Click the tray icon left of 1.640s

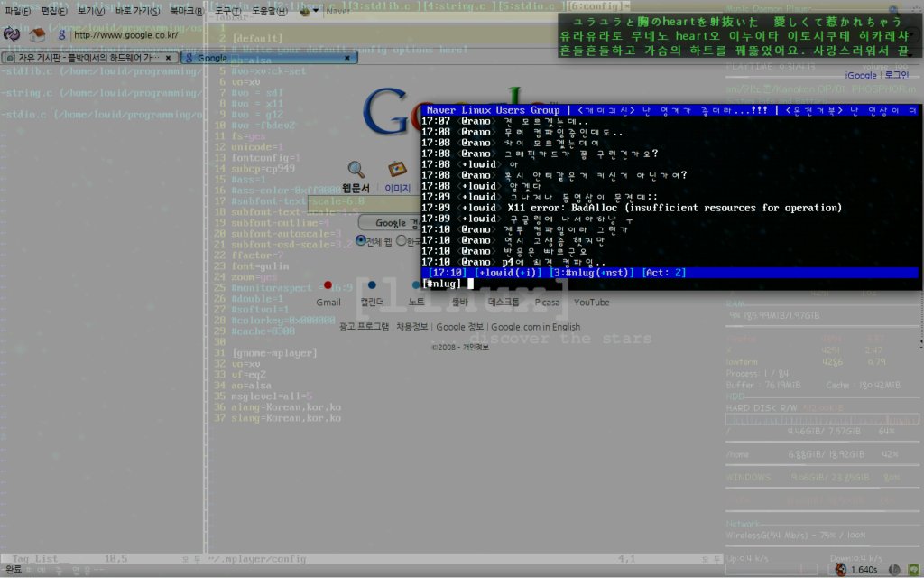tap(841, 569)
